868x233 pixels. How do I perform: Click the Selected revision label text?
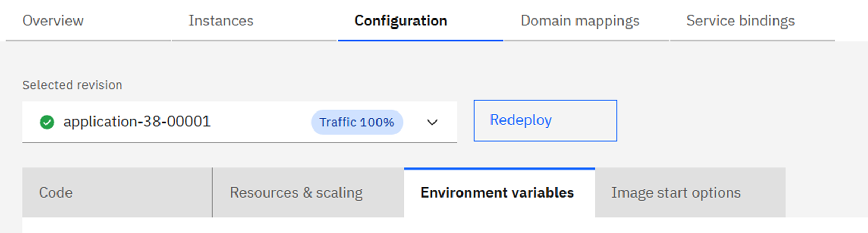coord(72,85)
